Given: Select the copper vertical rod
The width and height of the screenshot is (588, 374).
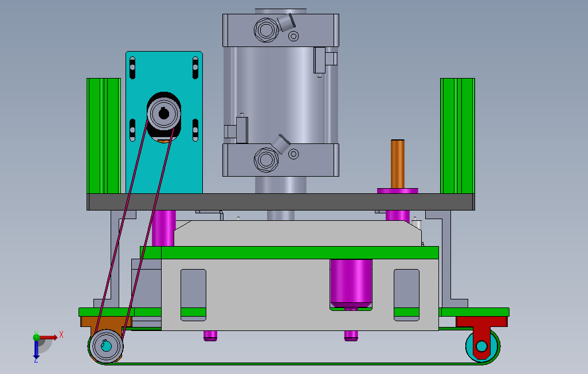Looking at the screenshot, I should pyautogui.click(x=398, y=164).
